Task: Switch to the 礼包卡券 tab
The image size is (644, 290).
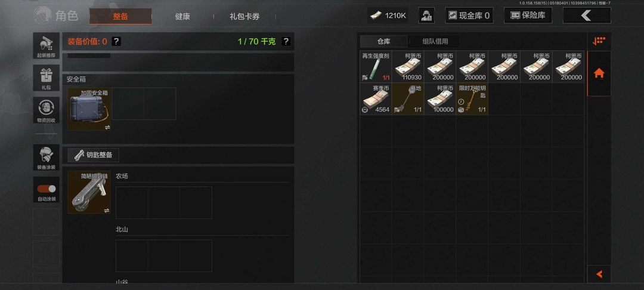Action: tap(244, 17)
